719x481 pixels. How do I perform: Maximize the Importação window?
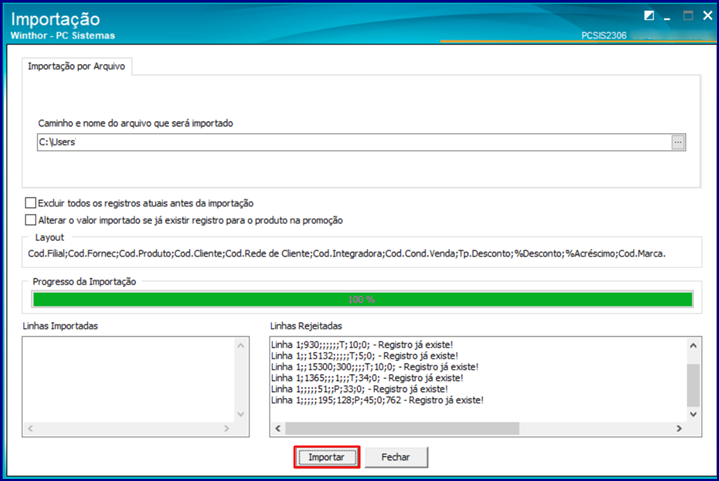tap(688, 16)
